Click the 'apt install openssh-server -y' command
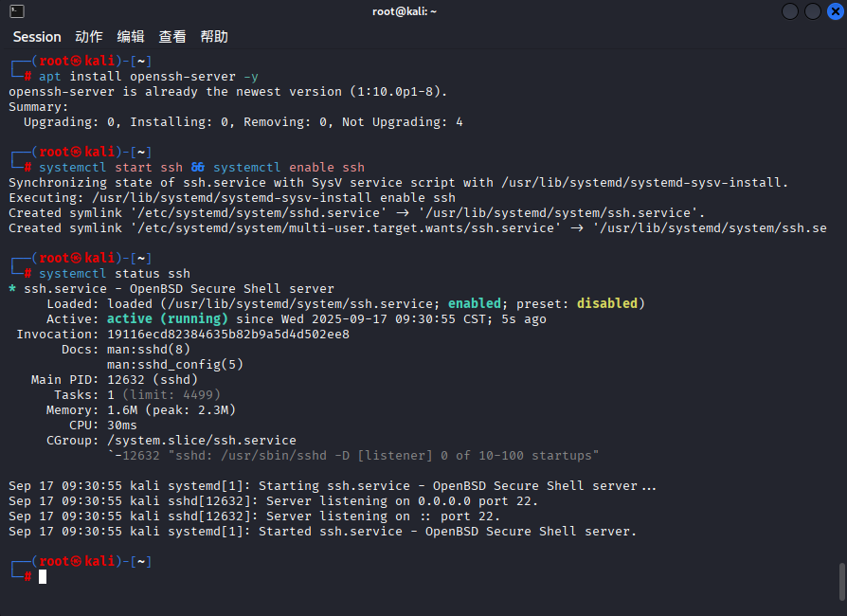 coord(149,77)
